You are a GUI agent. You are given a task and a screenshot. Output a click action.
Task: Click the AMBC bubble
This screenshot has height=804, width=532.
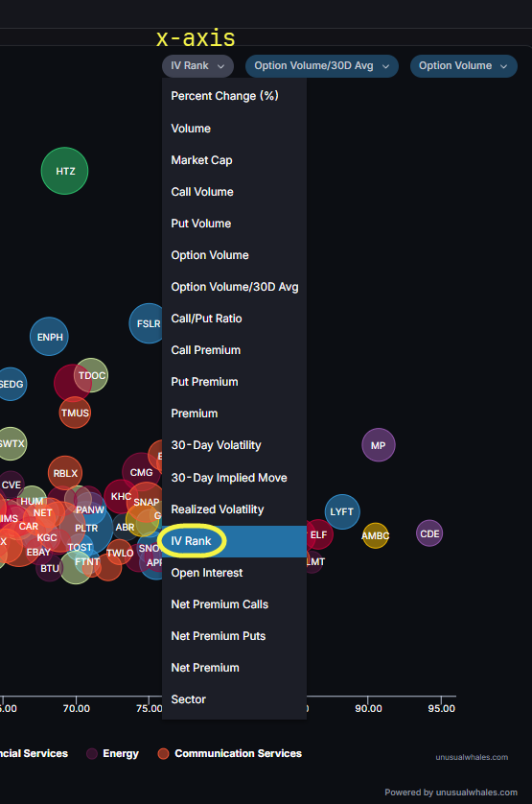point(375,535)
